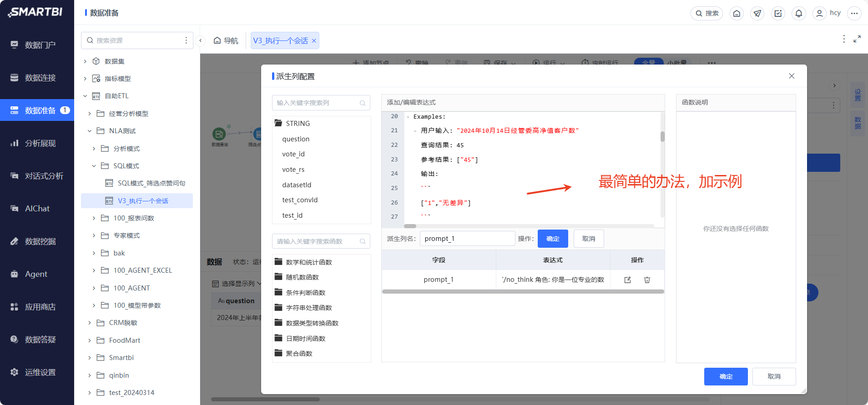Open the top-right ellipsis menu
The width and height of the screenshot is (868, 405).
point(854,13)
